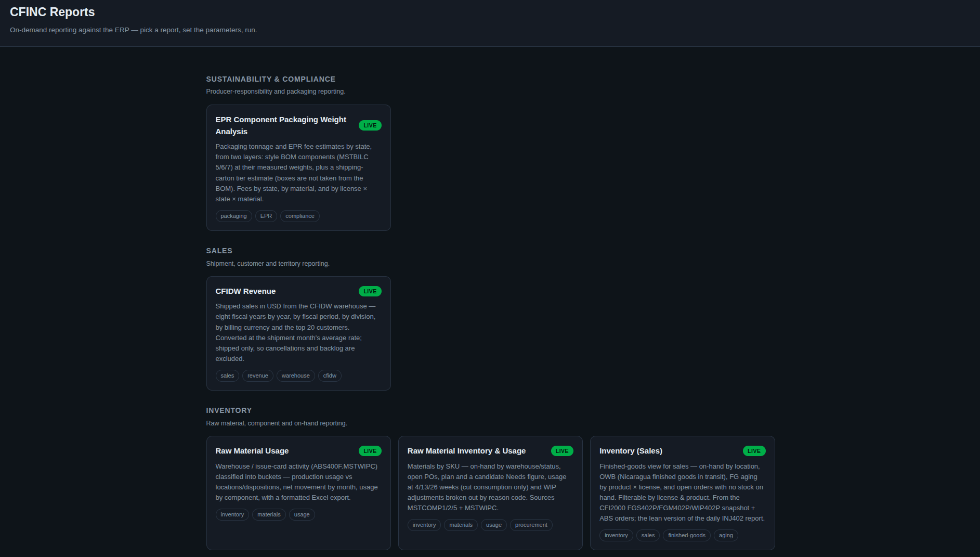
Task: Click 'Raw material, component and on-hand reporting.' subtitle
Action: pyautogui.click(x=277, y=423)
